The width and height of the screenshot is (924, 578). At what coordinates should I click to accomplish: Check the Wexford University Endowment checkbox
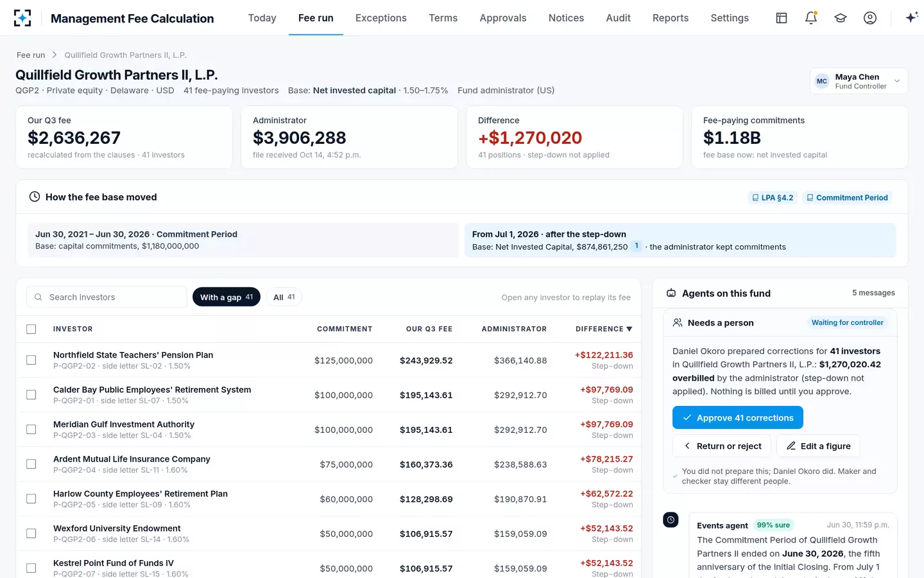pyautogui.click(x=31, y=534)
